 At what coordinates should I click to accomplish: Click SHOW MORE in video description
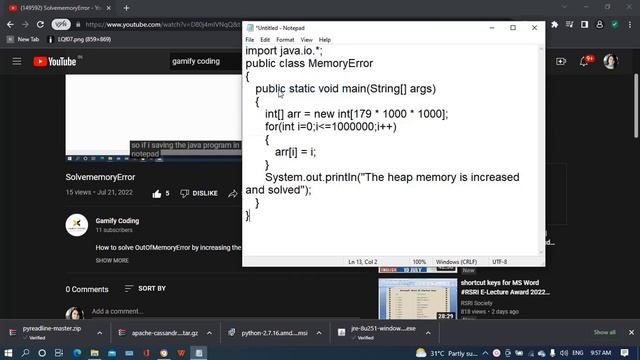[x=112, y=260]
